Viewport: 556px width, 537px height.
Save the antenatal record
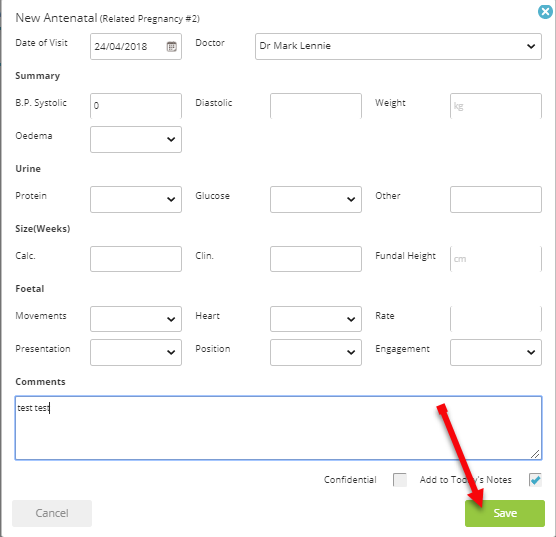pyautogui.click(x=505, y=513)
